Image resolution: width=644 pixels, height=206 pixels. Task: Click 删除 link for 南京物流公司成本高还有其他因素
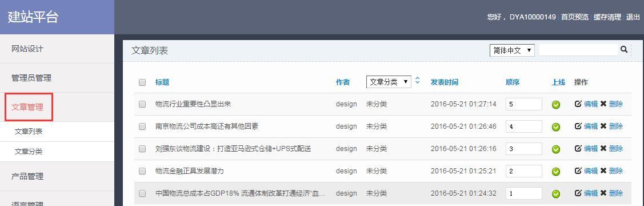point(616,126)
